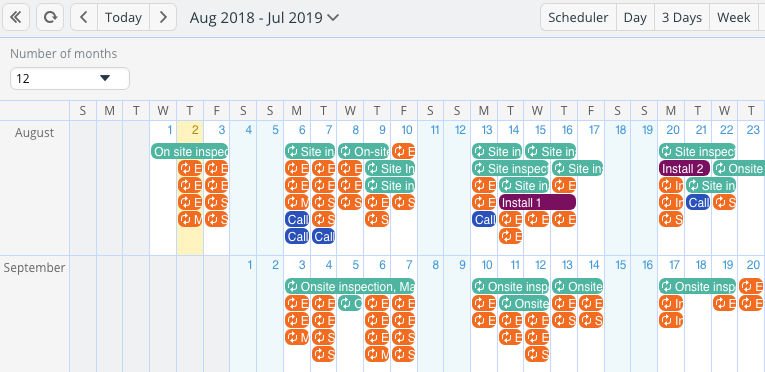
Task: Open the blue Call event on August 21
Action: [698, 202]
